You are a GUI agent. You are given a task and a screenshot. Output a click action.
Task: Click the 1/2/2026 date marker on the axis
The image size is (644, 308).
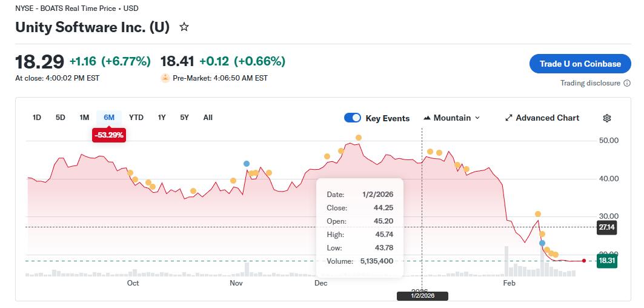click(422, 296)
